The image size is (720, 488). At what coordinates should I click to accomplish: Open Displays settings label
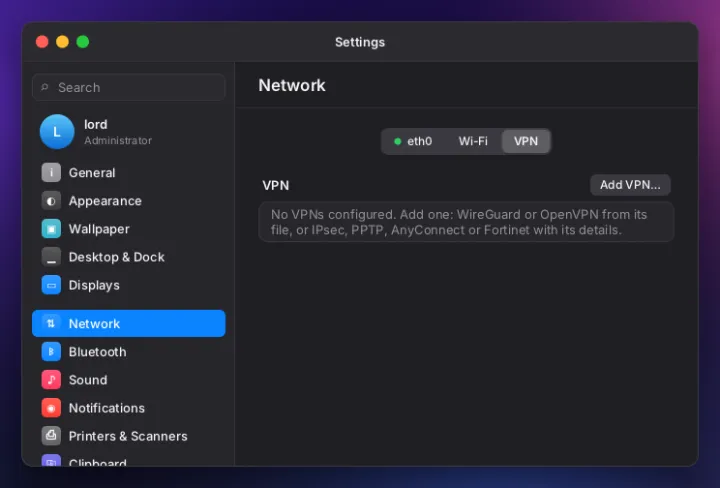pyautogui.click(x=94, y=286)
